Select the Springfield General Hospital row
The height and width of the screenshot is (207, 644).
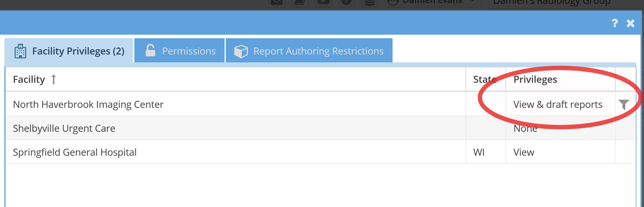click(320, 152)
